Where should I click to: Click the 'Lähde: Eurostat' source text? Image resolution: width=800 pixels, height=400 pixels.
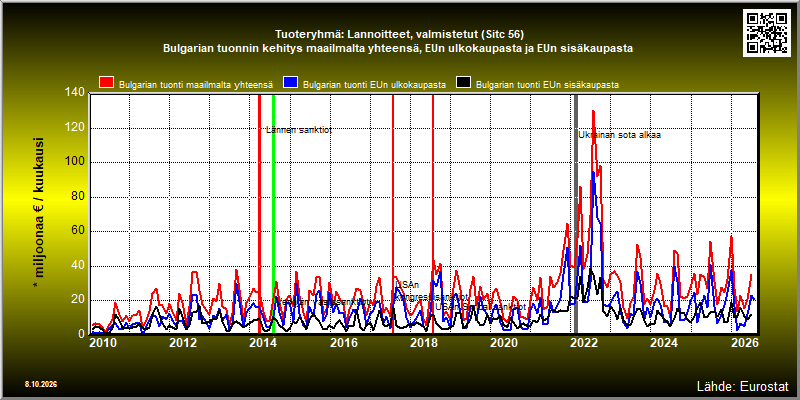(742, 385)
